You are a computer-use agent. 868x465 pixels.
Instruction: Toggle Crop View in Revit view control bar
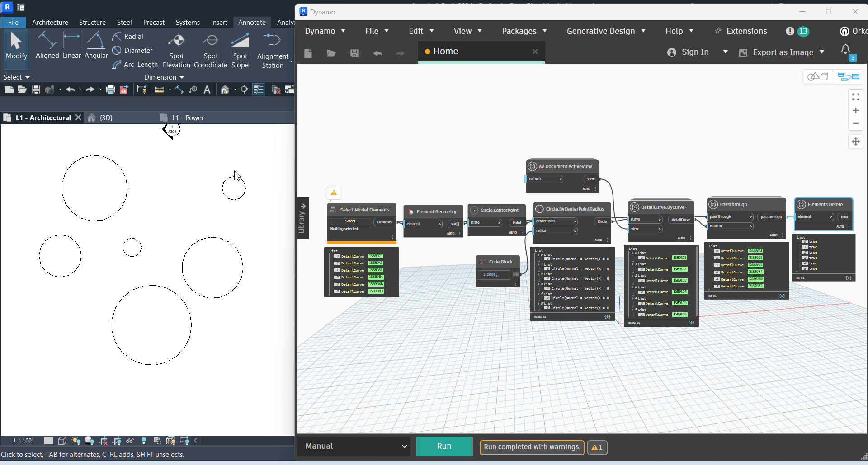tap(103, 441)
